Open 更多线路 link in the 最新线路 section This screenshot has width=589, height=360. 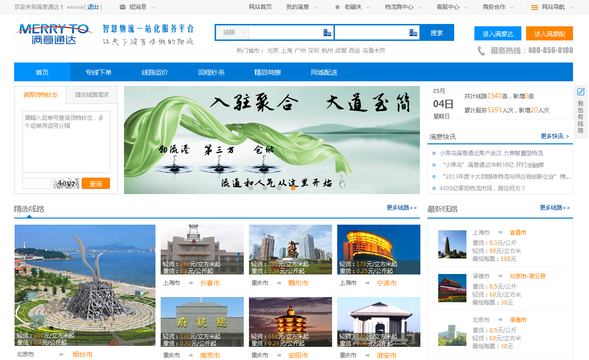[555, 207]
